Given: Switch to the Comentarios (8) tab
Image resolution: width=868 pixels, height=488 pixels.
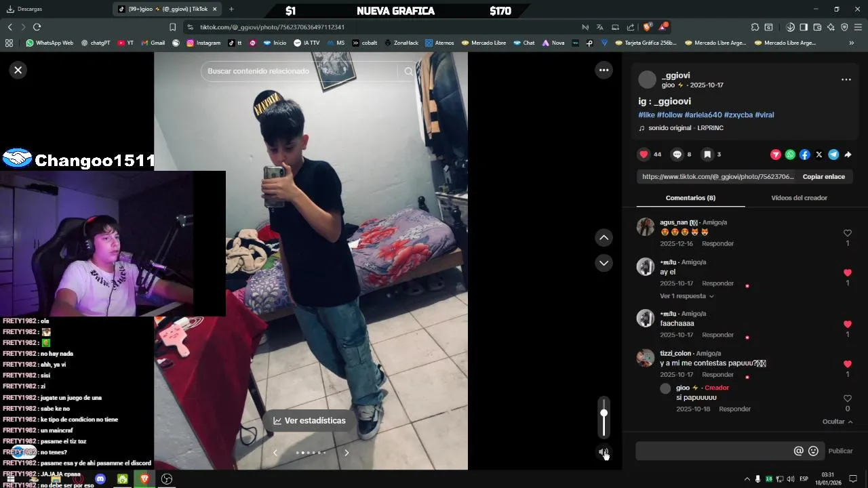Looking at the screenshot, I should click(x=690, y=198).
